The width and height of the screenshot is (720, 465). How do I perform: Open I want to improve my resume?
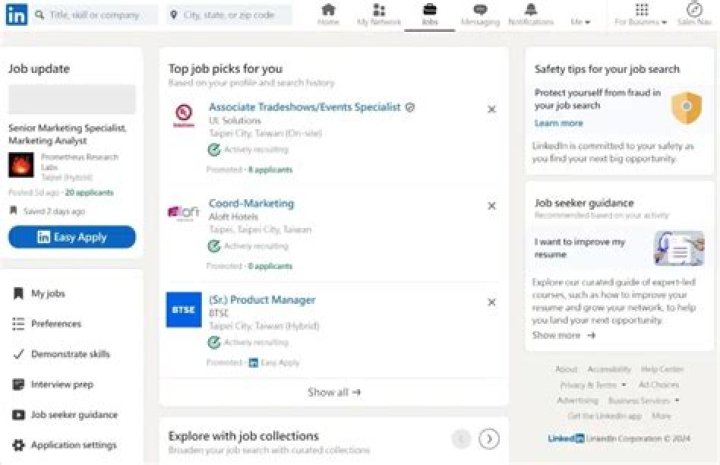tap(579, 248)
